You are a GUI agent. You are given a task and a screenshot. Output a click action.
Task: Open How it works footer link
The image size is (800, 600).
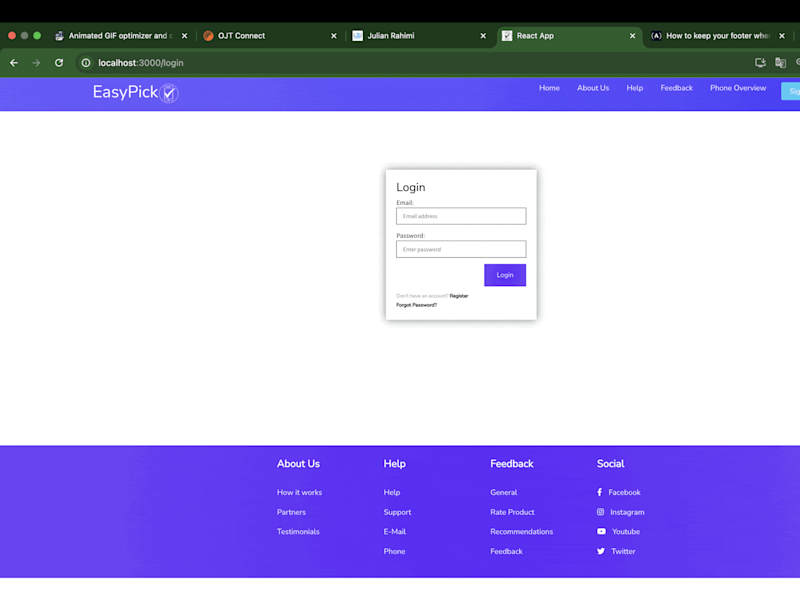[299, 492]
